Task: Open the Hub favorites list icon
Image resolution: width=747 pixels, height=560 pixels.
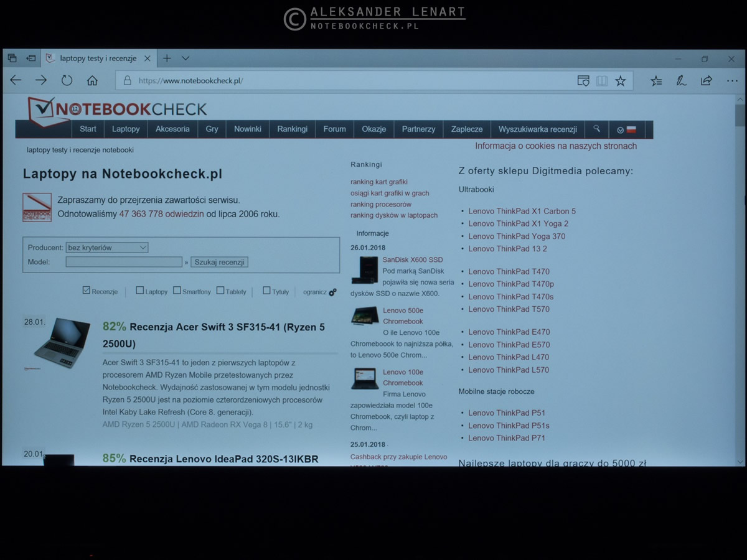Action: (x=656, y=80)
